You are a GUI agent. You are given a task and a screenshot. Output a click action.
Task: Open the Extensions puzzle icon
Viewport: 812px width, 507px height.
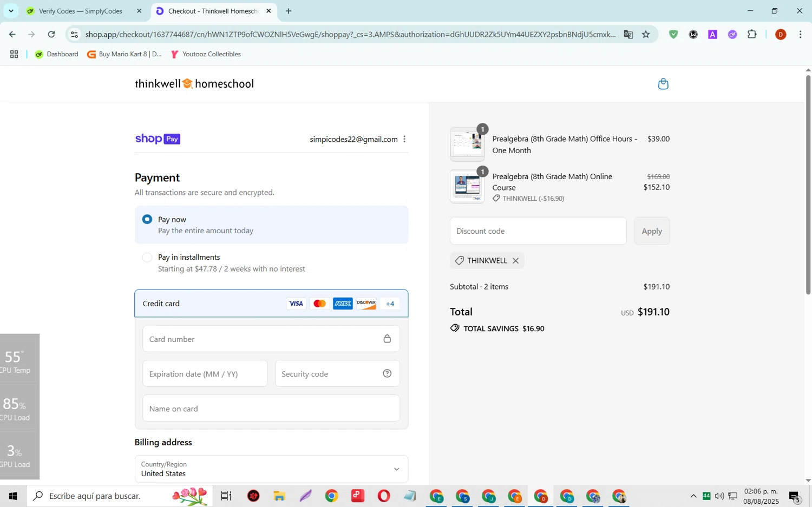pyautogui.click(x=752, y=34)
